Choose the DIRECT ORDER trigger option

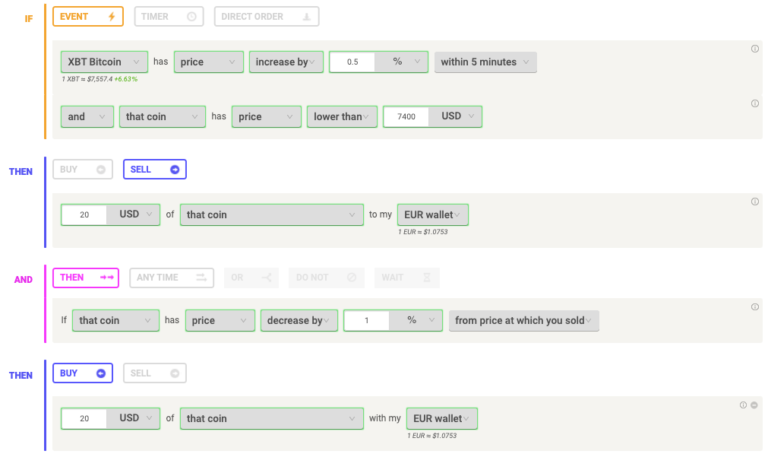pyautogui.click(x=266, y=17)
